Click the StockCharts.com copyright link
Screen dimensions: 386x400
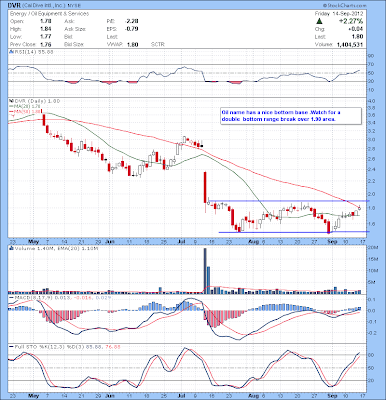pos(345,6)
